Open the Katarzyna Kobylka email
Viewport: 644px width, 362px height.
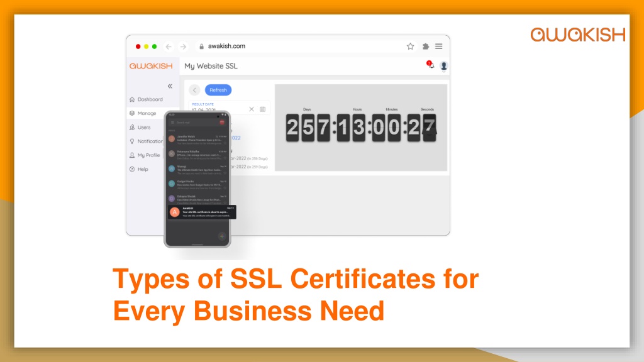point(197,155)
